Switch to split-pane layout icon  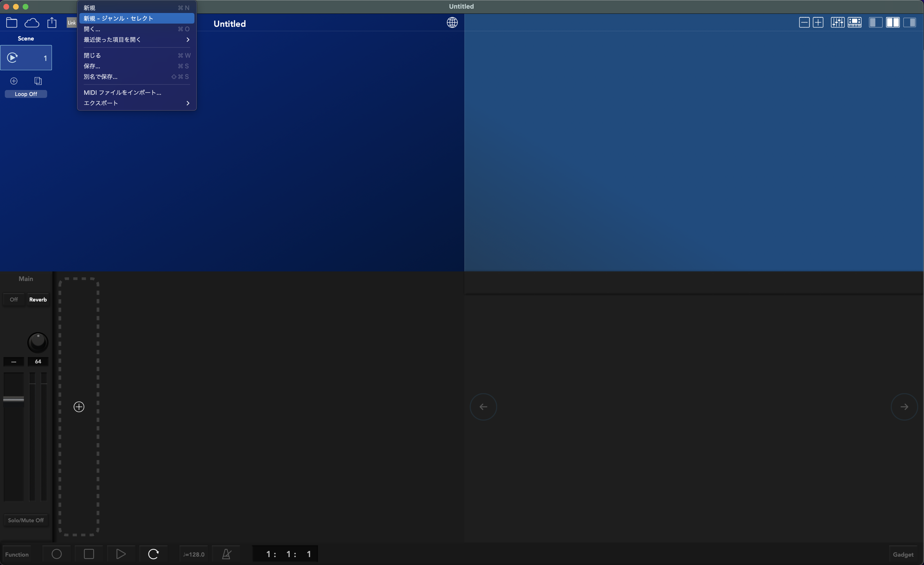coord(892,22)
